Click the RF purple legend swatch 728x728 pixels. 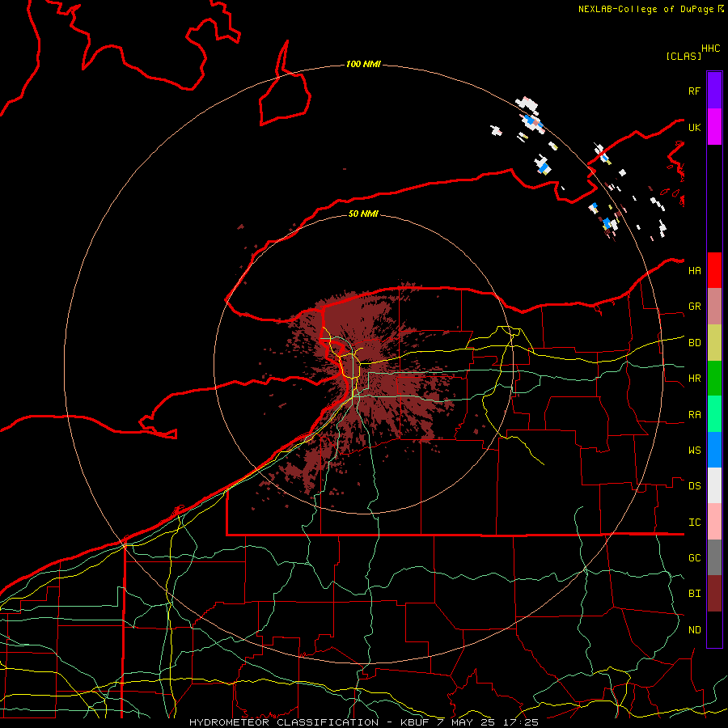(x=714, y=91)
